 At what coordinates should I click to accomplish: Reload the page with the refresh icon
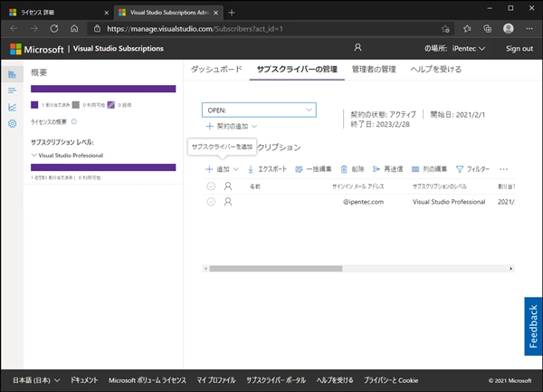pyautogui.click(x=54, y=29)
